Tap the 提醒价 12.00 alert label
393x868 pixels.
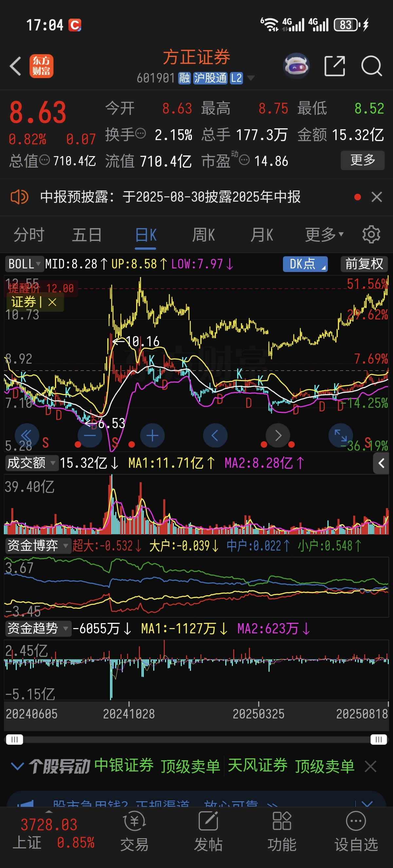coord(41,288)
